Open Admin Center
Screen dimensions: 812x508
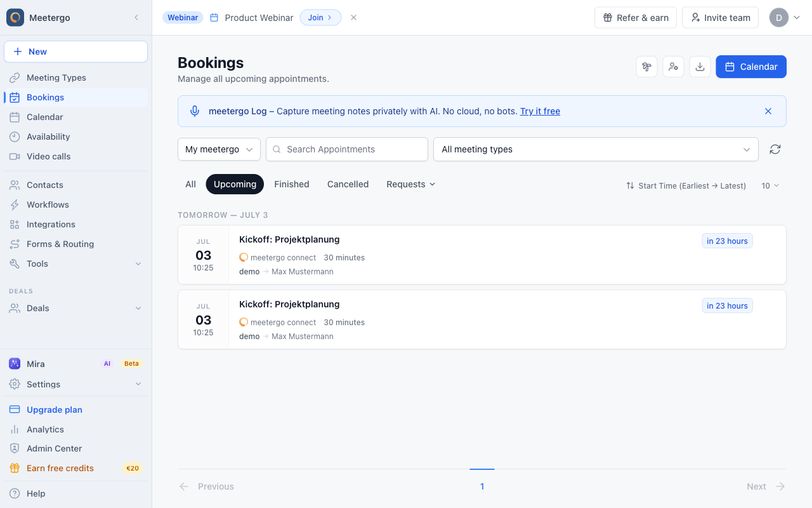pyautogui.click(x=76, y=448)
